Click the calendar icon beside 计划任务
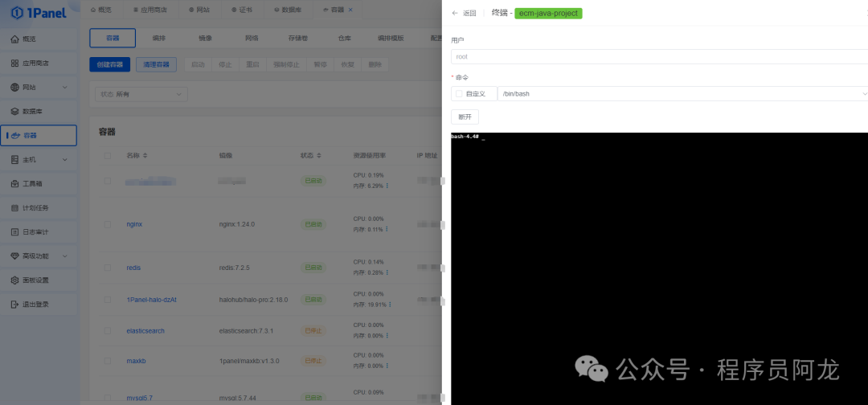 click(x=15, y=208)
